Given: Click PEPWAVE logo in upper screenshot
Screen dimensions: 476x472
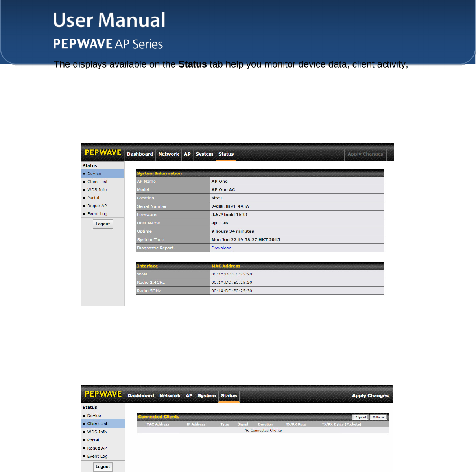Looking at the screenshot, I should coord(103,152).
